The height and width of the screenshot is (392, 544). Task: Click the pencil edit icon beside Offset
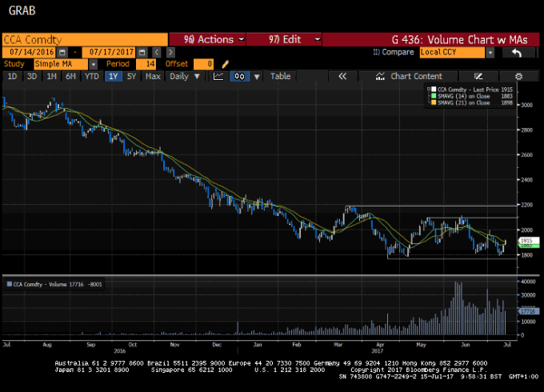click(226, 64)
